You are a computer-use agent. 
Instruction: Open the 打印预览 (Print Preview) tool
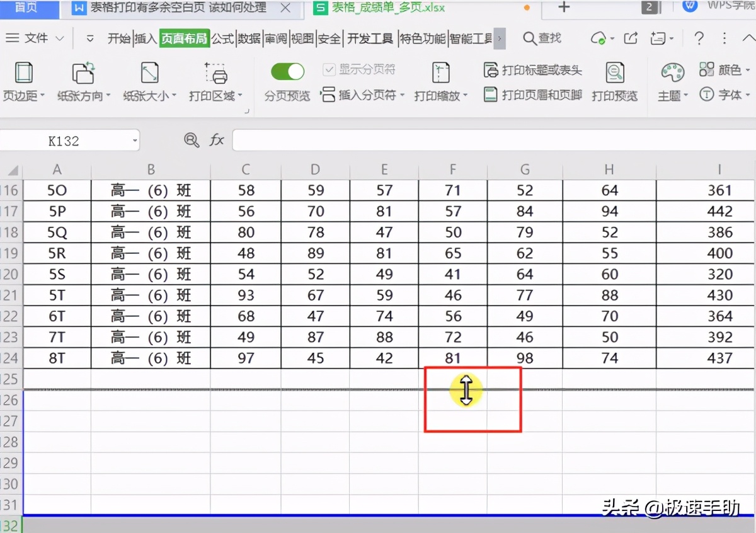coord(615,83)
